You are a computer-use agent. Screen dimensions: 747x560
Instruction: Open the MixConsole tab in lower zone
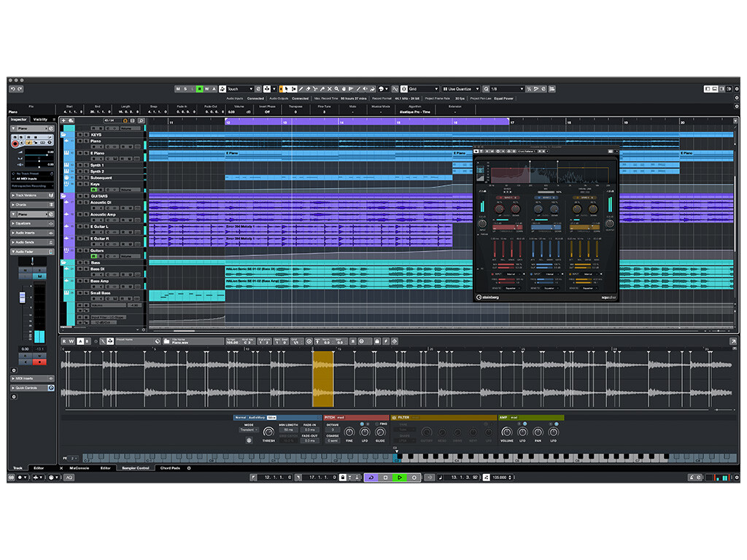coord(79,467)
